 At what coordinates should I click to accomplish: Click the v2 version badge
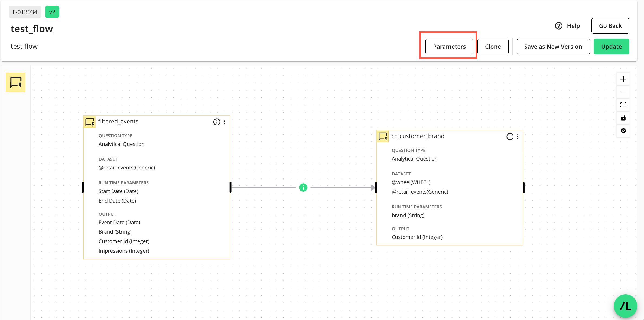(52, 12)
